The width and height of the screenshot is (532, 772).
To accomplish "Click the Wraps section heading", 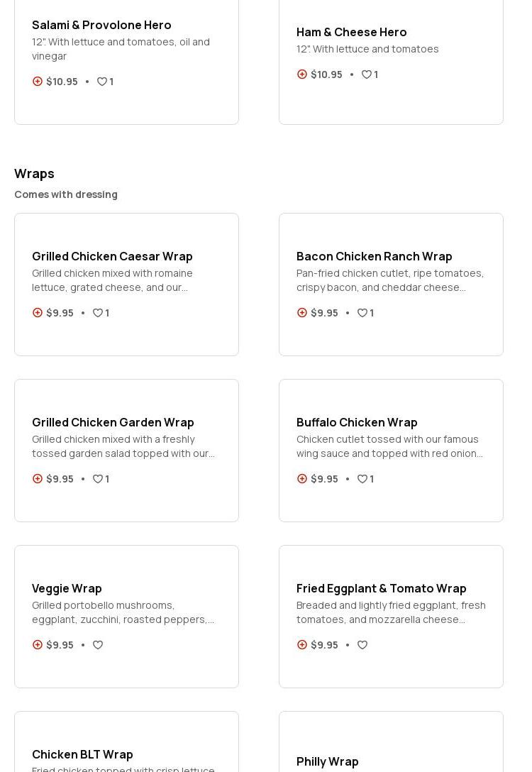I will pos(34,174).
